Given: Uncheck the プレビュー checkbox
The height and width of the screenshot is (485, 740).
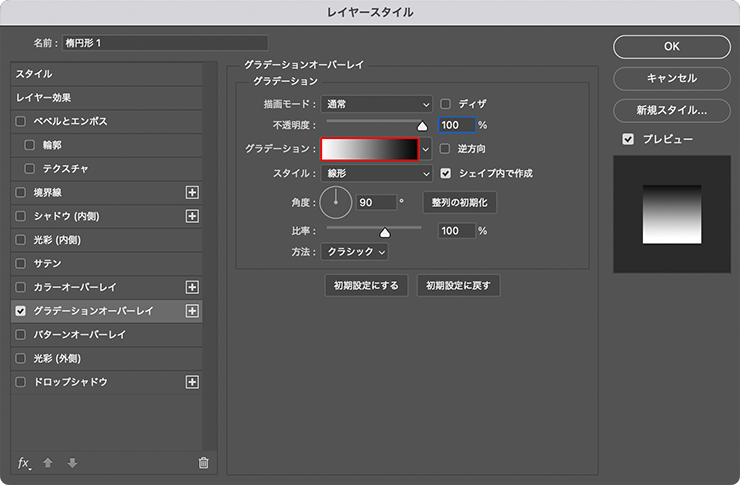Looking at the screenshot, I should click(628, 139).
